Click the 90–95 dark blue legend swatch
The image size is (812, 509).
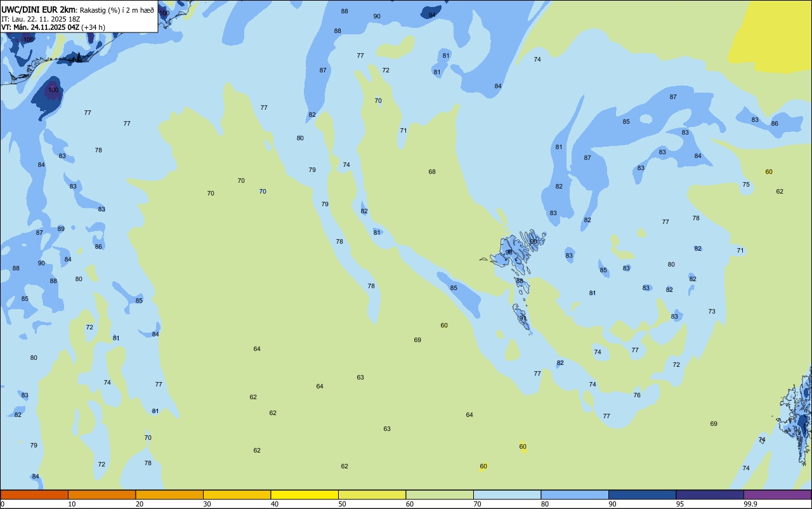642,494
